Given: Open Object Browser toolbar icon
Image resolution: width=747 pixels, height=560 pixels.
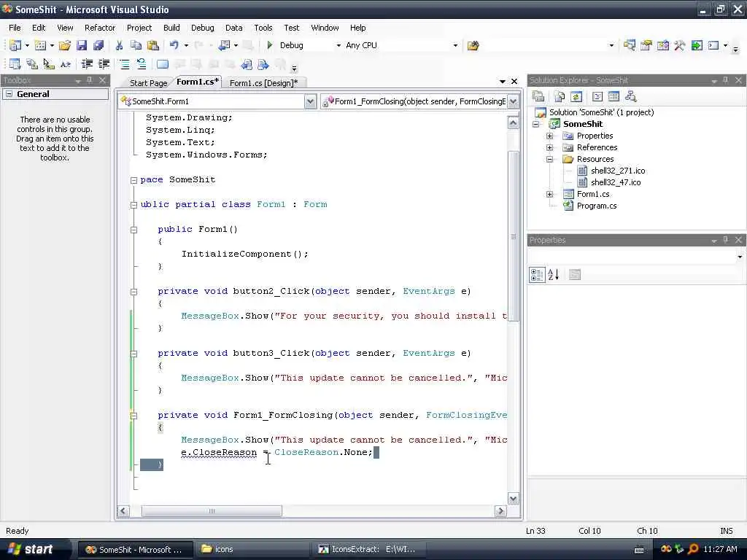Looking at the screenshot, I should (x=662, y=45).
